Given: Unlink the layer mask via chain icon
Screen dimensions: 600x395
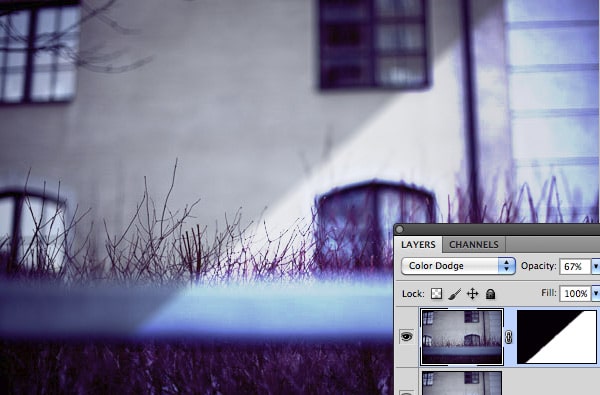Looking at the screenshot, I should tap(509, 337).
